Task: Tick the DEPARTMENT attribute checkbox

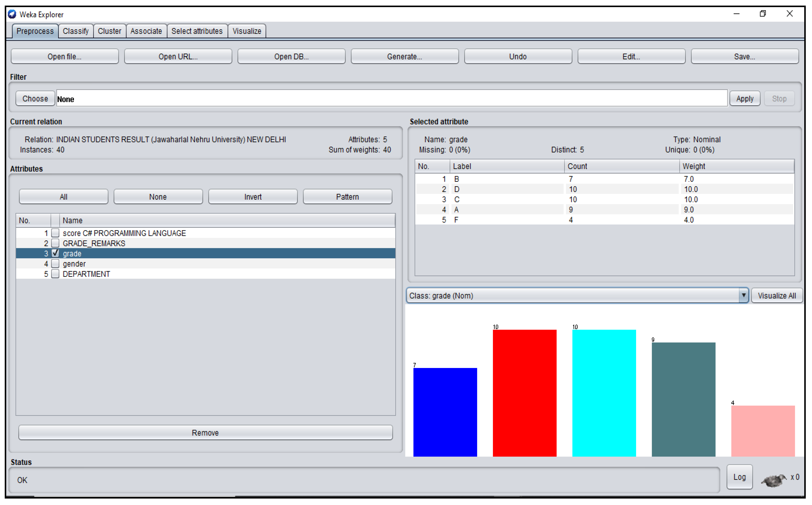Action: click(56, 274)
